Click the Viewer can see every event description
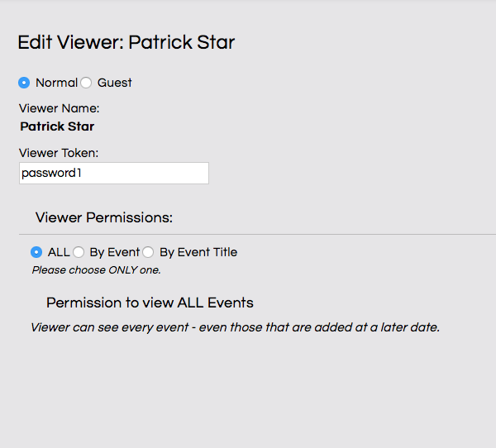The height and width of the screenshot is (448, 496). [x=235, y=327]
